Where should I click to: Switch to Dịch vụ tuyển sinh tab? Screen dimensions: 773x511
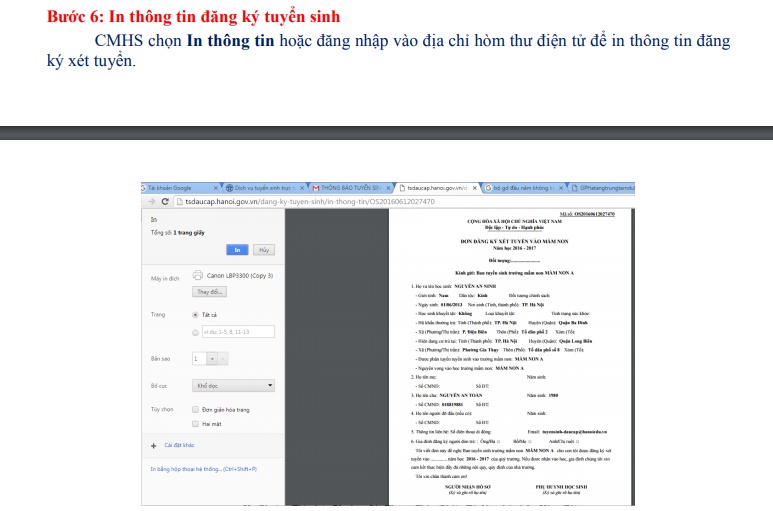point(262,187)
